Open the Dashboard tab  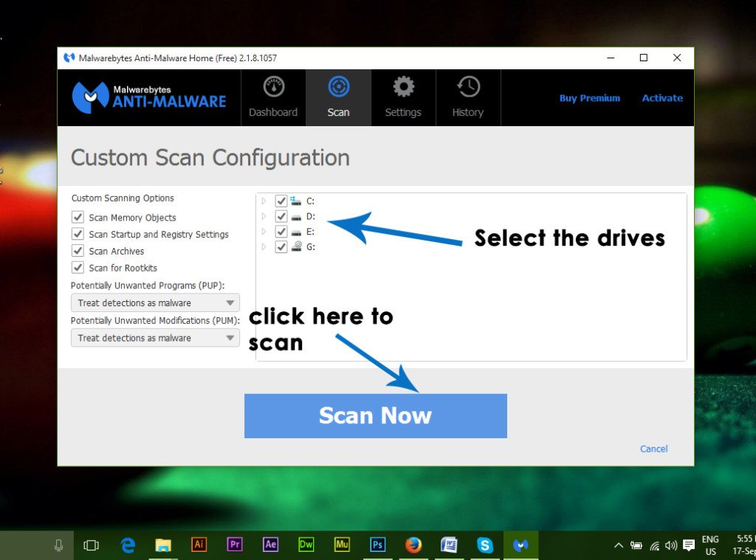(x=273, y=98)
